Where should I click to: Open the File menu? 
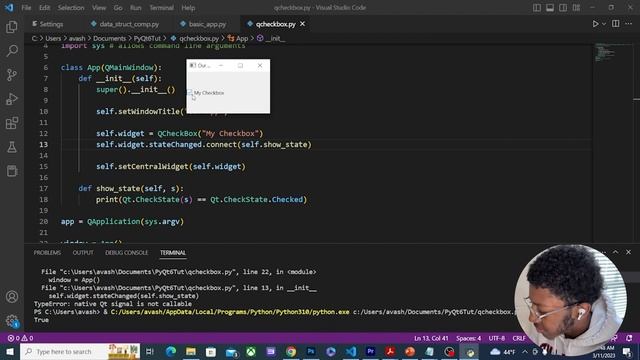(x=26, y=8)
